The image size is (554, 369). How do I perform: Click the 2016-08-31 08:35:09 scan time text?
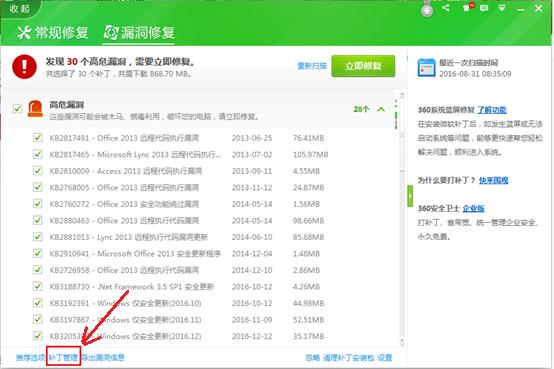point(475,74)
